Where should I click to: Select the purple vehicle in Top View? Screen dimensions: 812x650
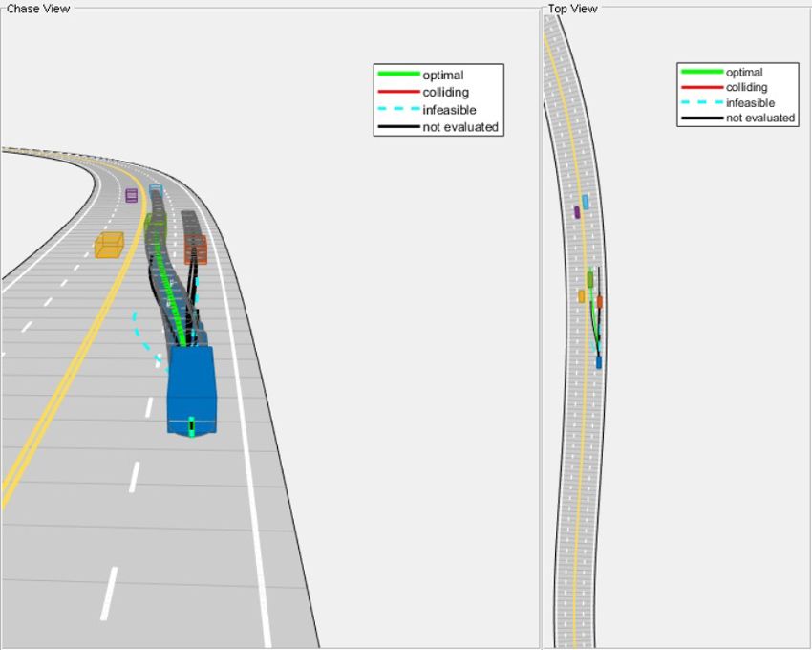(576, 212)
